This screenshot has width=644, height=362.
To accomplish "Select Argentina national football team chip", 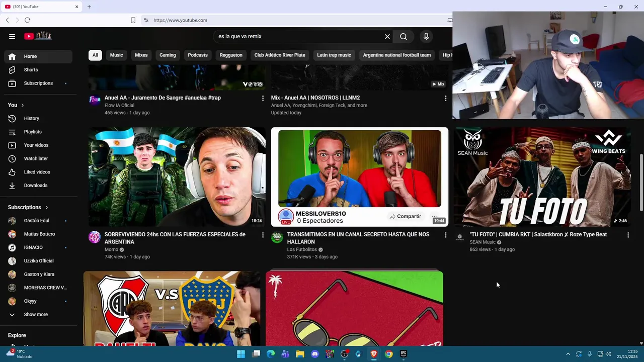I will 397,55.
